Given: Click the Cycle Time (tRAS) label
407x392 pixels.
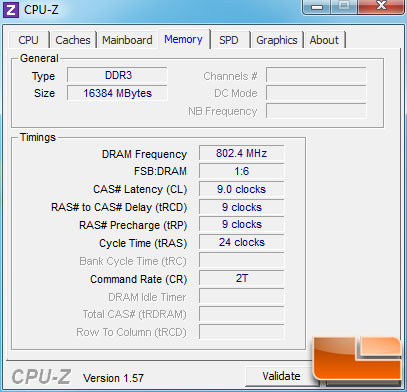Looking at the screenshot, I should pyautogui.click(x=143, y=243).
